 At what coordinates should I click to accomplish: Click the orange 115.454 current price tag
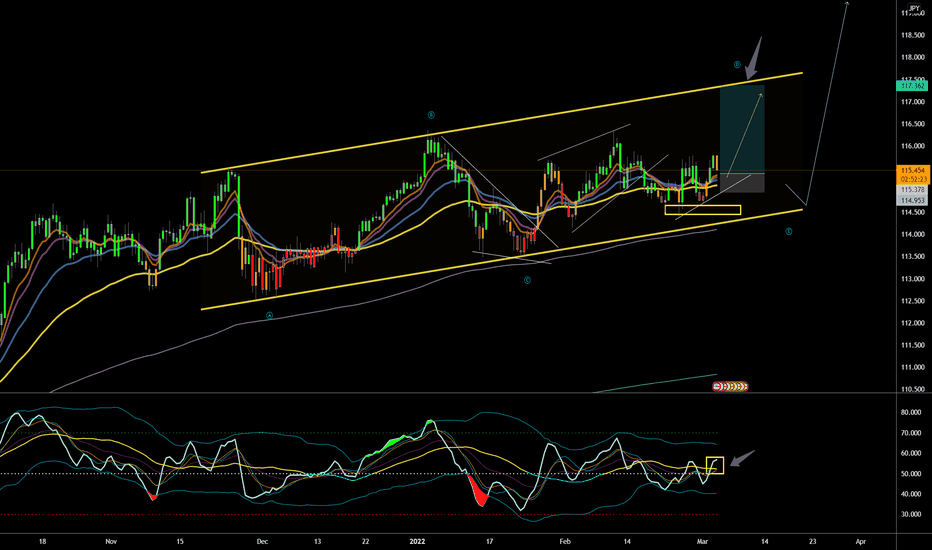[912, 171]
